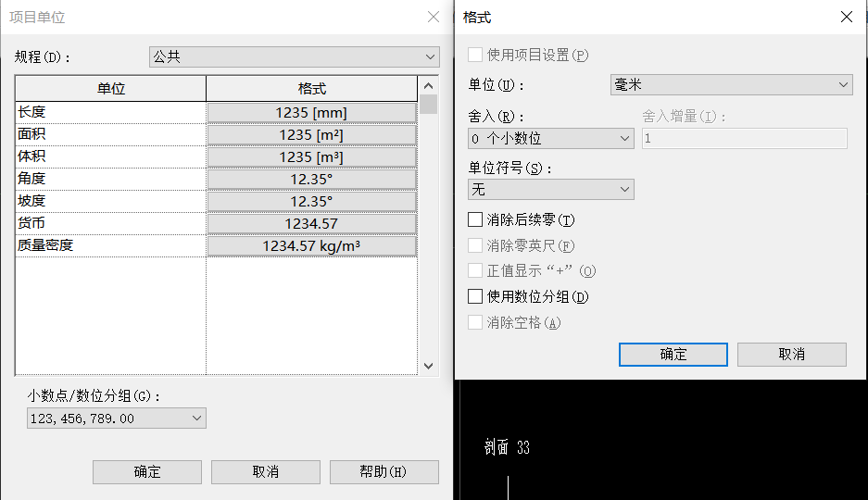Close the 格式 dialog
Screen dimensions: 868x500
pyautogui.click(x=847, y=18)
